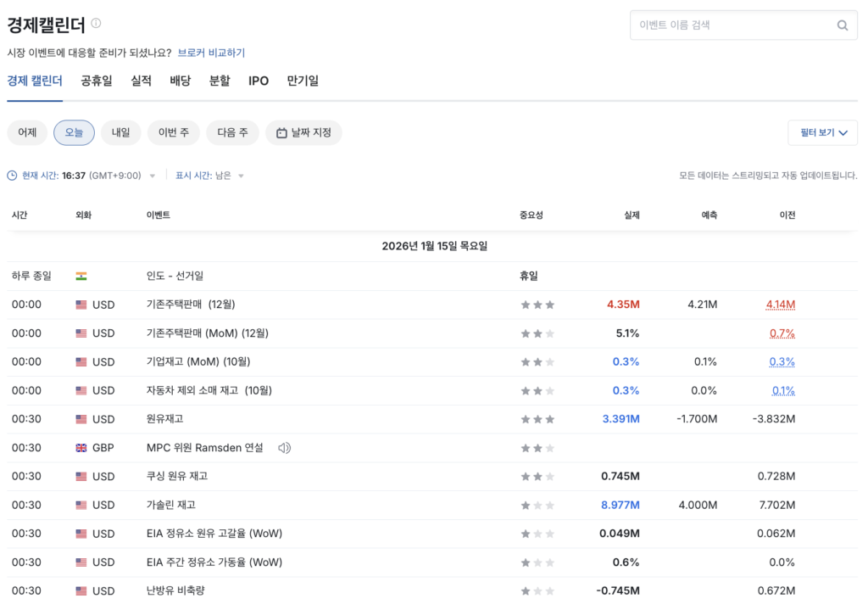This screenshot has height=604, width=868.
Task: Click the star rating for 원유재고
Action: [537, 419]
